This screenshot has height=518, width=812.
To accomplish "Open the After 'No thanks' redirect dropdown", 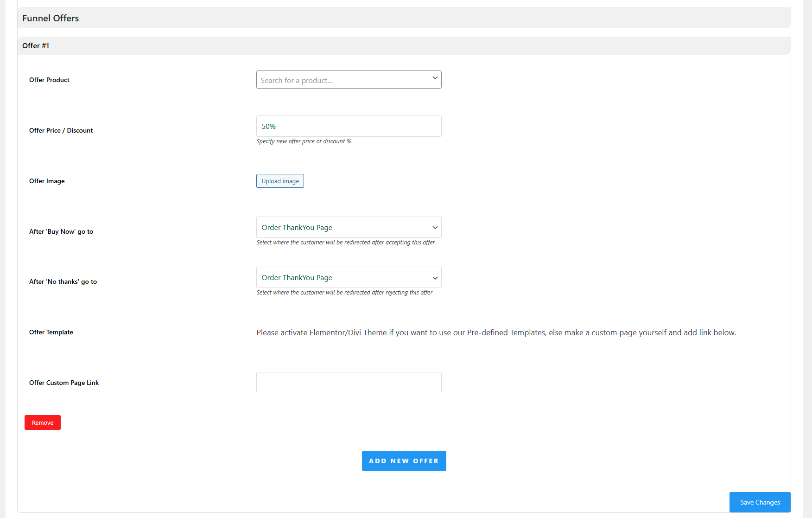I will click(x=348, y=277).
